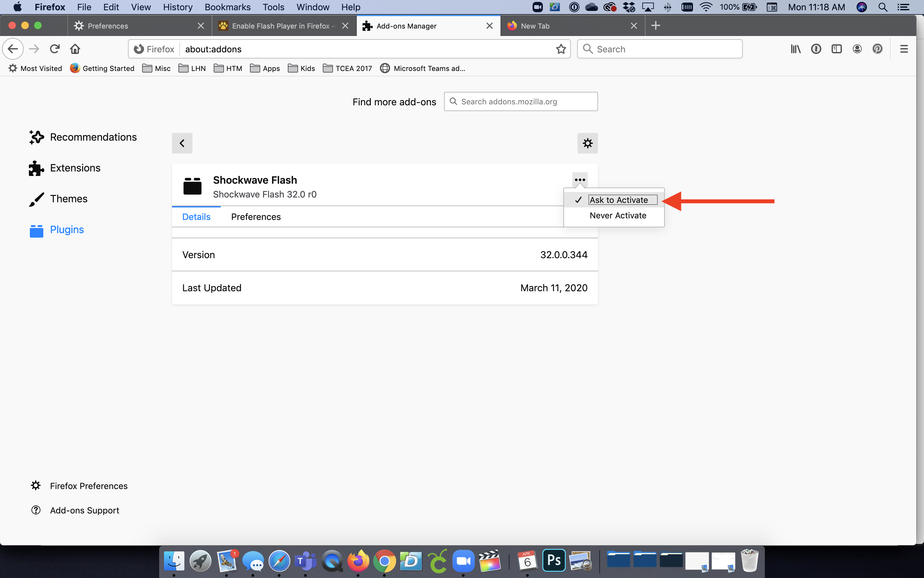Open the Trash in the Dock
Viewport: 924px width, 578px height.
click(x=749, y=561)
